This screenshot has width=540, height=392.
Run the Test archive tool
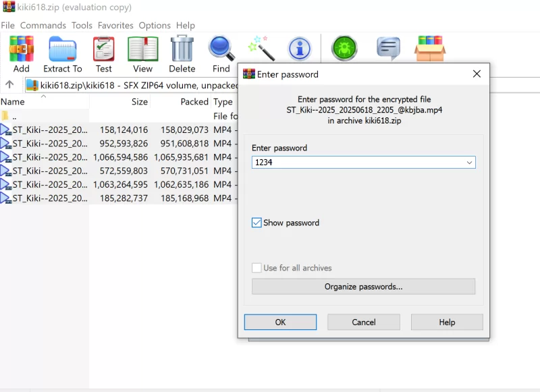104,49
